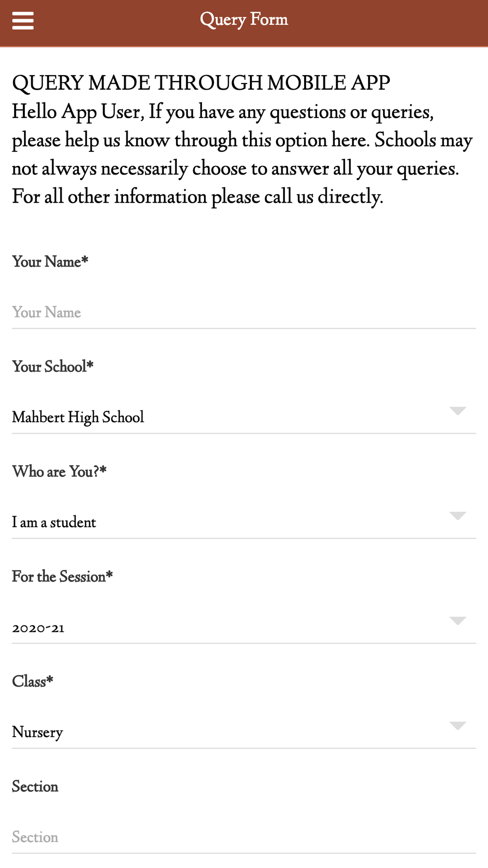
Task: Click the 'Hello App User' intro paragraph
Action: [242, 154]
